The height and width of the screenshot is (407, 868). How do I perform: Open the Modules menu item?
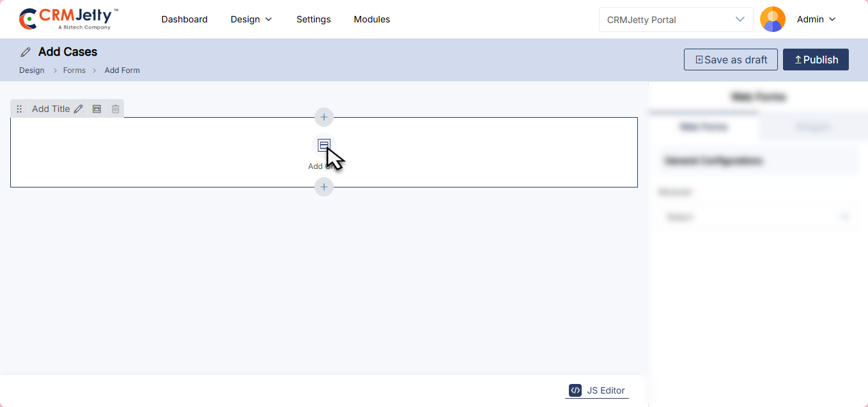click(x=371, y=19)
